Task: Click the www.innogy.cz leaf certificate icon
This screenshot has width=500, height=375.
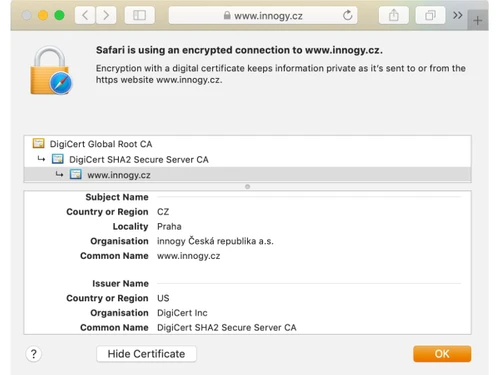Action: [76, 174]
